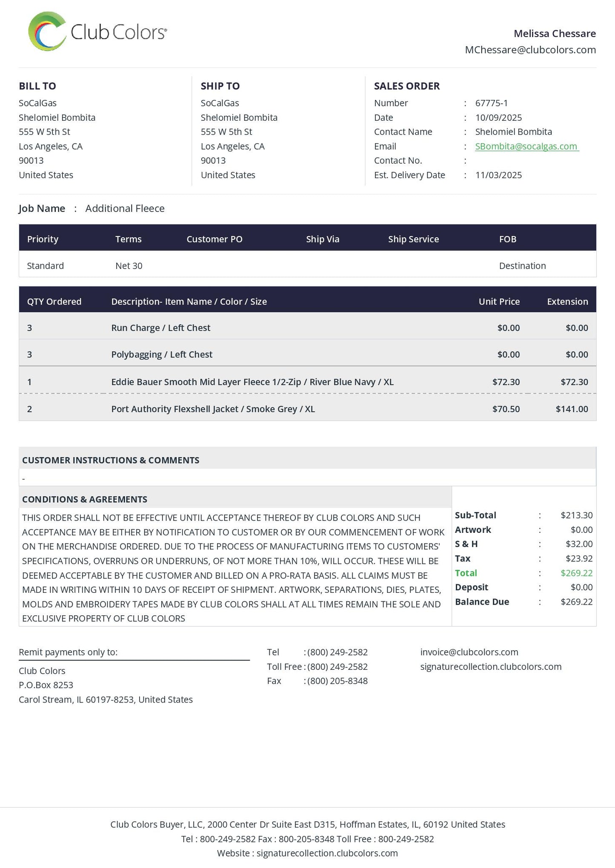Select the Port Authority Flexshell Jacket row
The width and height of the screenshot is (615, 868).
(x=213, y=409)
